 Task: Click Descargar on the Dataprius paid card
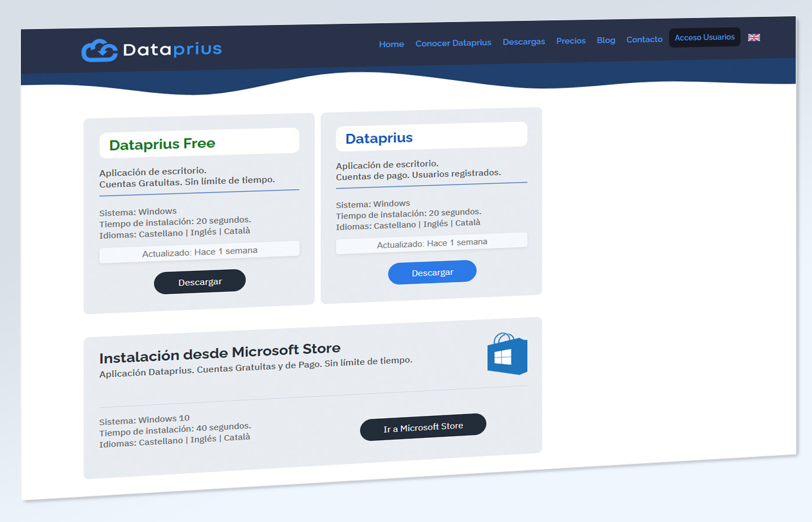coord(432,271)
